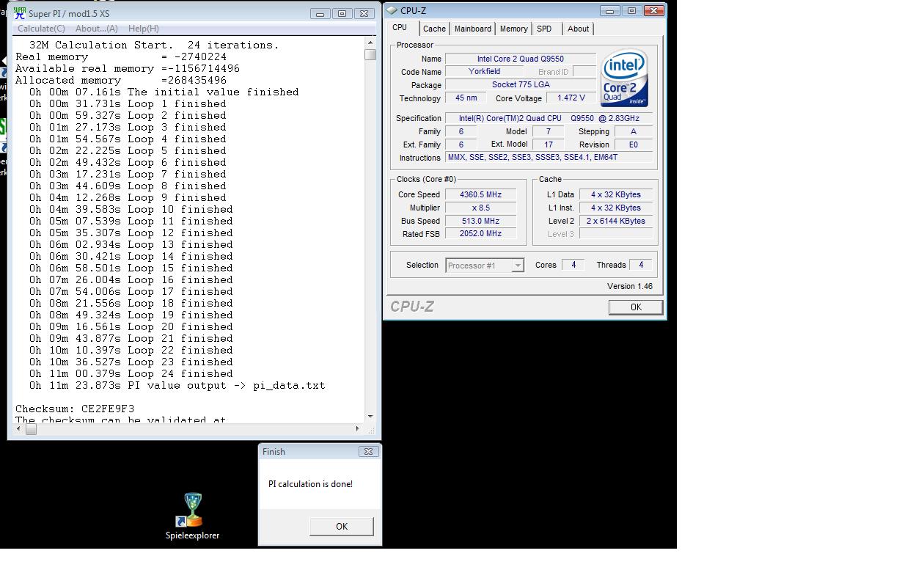Click the Ext. Model value 17
Image resolution: width=924 pixels, height=578 pixels.
click(x=548, y=144)
